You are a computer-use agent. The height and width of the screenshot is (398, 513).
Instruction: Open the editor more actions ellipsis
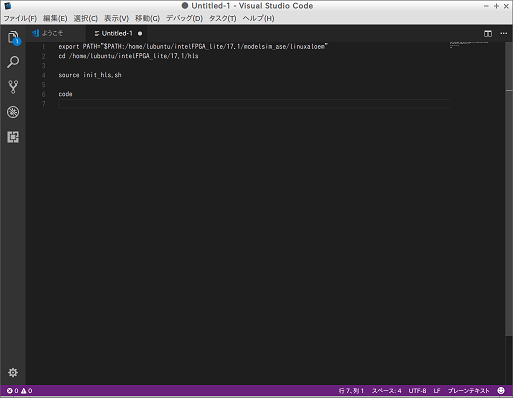(x=503, y=33)
